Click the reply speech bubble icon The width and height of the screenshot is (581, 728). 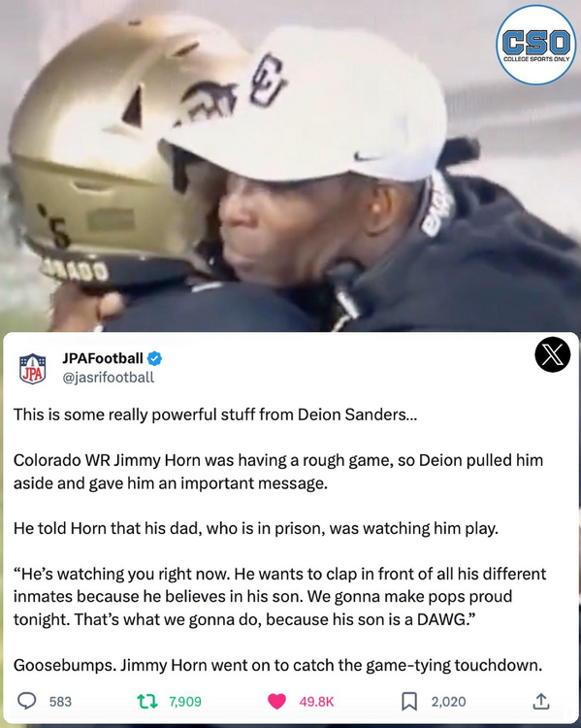(27, 701)
